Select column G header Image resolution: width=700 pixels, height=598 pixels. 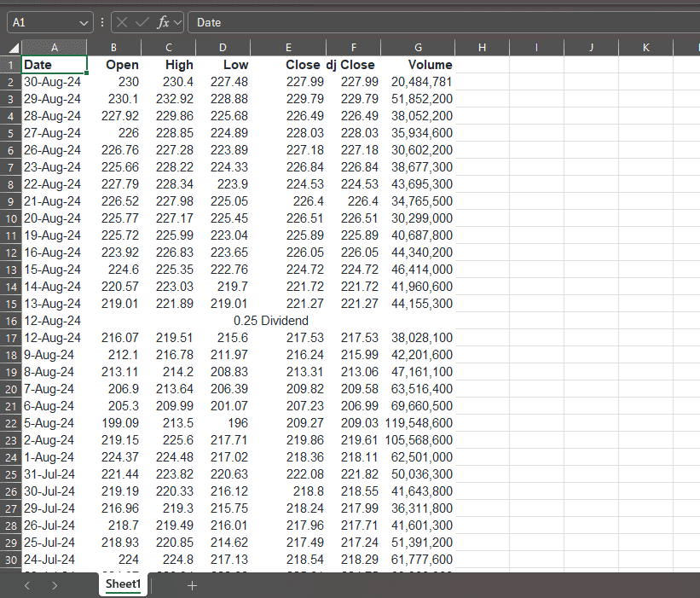pos(418,48)
